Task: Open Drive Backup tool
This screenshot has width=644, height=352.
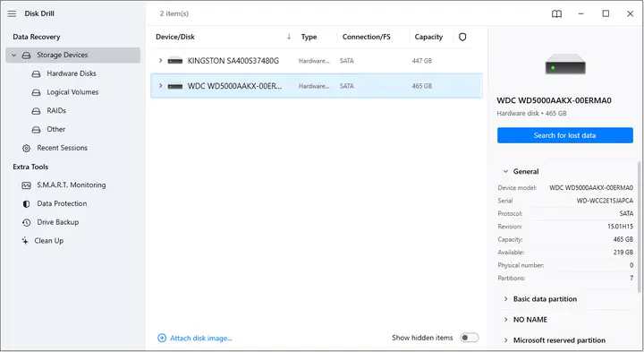Action: (x=58, y=222)
